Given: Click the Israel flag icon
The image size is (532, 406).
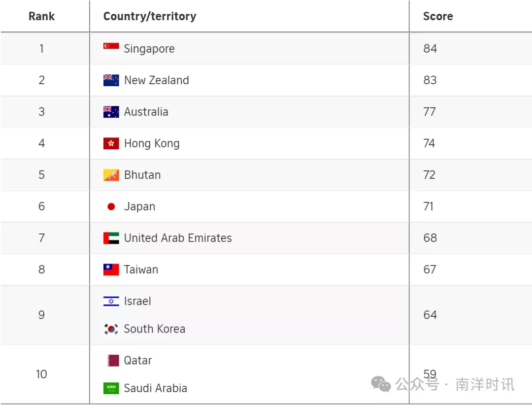Looking at the screenshot, I should click(111, 301).
